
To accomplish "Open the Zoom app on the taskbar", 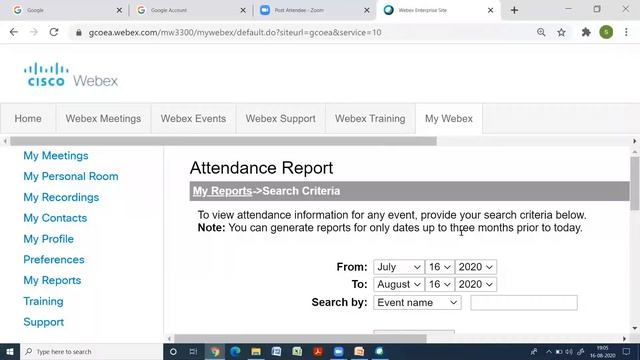I will click(x=338, y=351).
